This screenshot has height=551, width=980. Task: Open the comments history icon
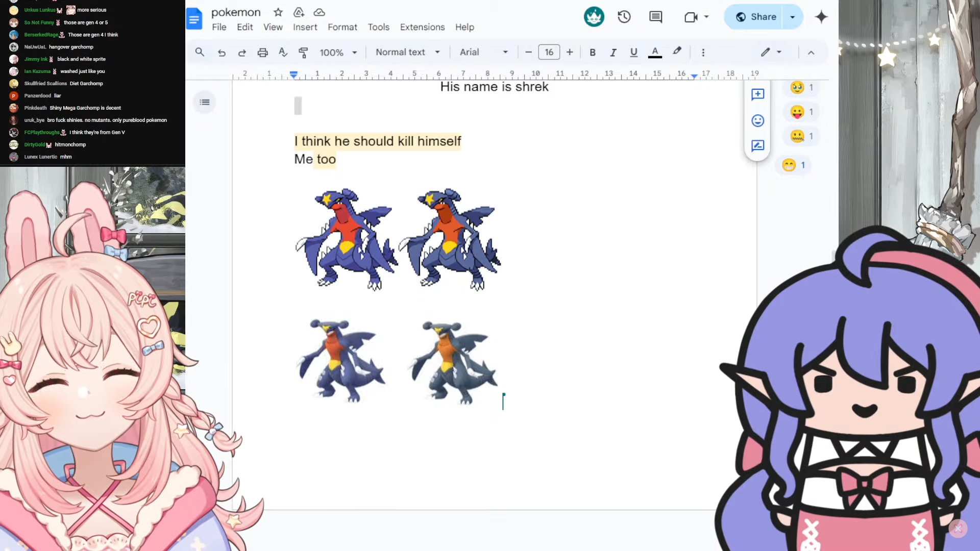pos(655,17)
